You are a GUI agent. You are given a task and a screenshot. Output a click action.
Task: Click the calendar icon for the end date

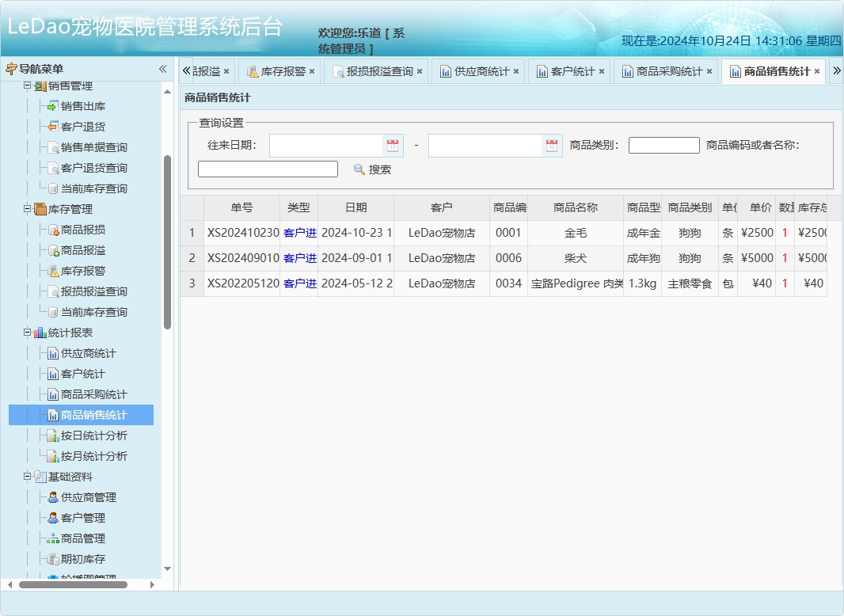[552, 145]
